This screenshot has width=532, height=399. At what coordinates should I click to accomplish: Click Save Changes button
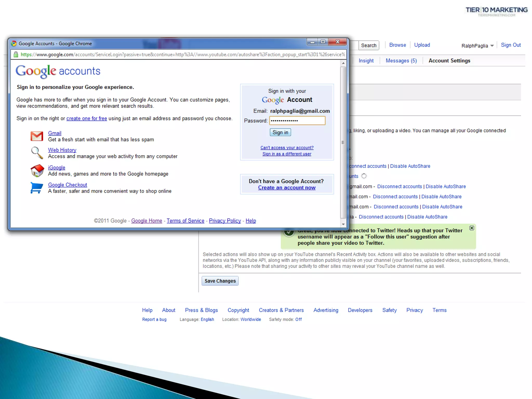tap(220, 281)
